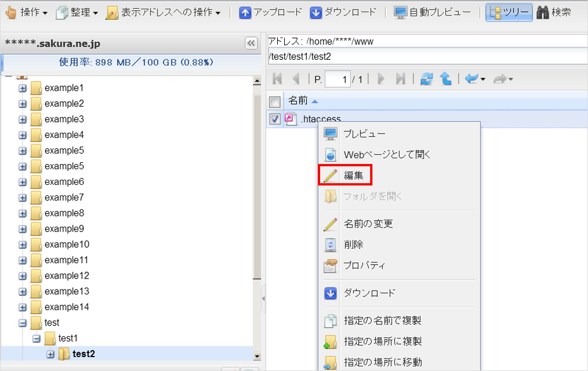
Task: Uncheck the .htaccess file checkbox
Action: coord(275,119)
